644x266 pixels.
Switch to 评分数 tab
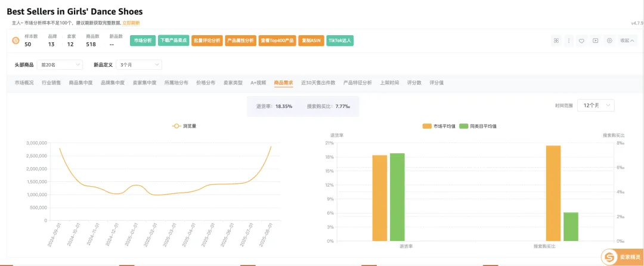(x=414, y=82)
